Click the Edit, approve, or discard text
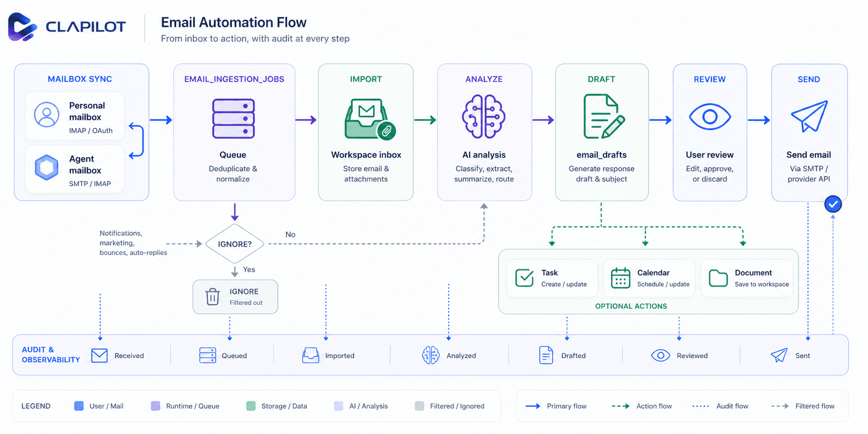868x434 pixels. click(x=709, y=174)
